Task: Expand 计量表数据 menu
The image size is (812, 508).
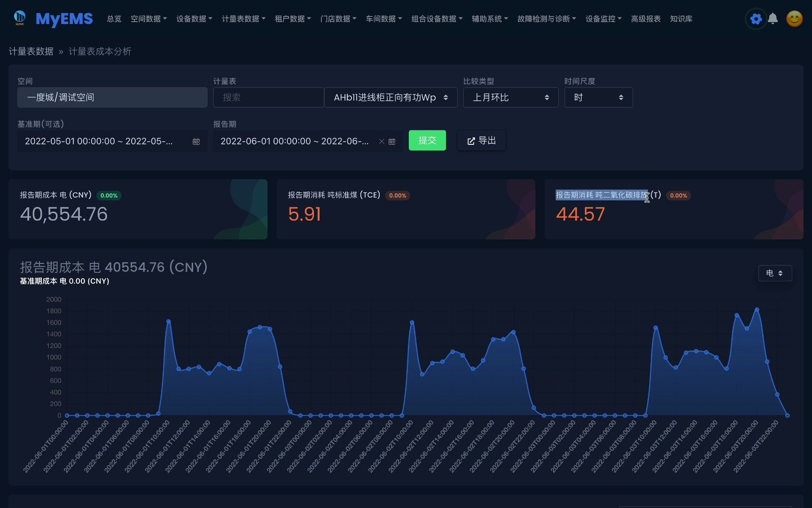Action: pos(243,19)
